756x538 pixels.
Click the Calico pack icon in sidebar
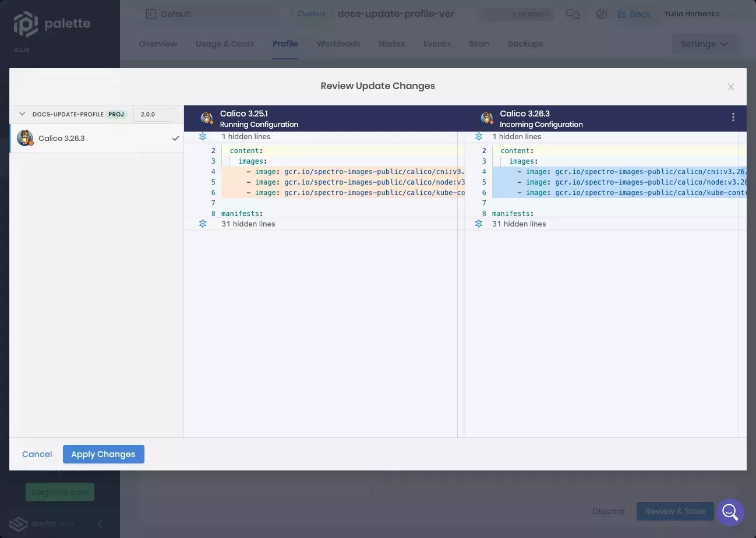pyautogui.click(x=25, y=138)
